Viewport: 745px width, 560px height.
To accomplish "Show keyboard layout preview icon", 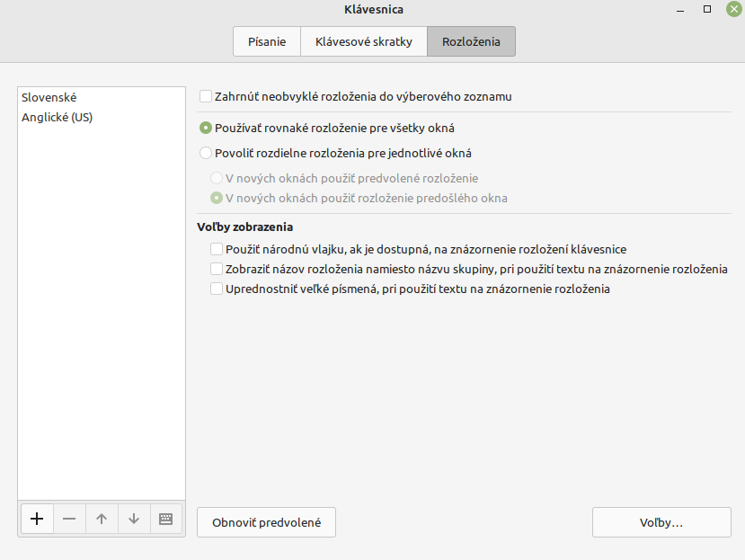I will tap(165, 519).
